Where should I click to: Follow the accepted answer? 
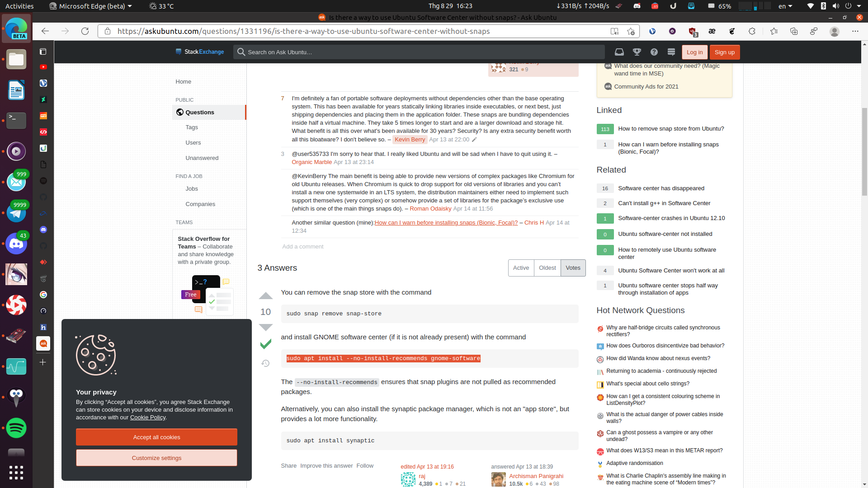click(365, 466)
